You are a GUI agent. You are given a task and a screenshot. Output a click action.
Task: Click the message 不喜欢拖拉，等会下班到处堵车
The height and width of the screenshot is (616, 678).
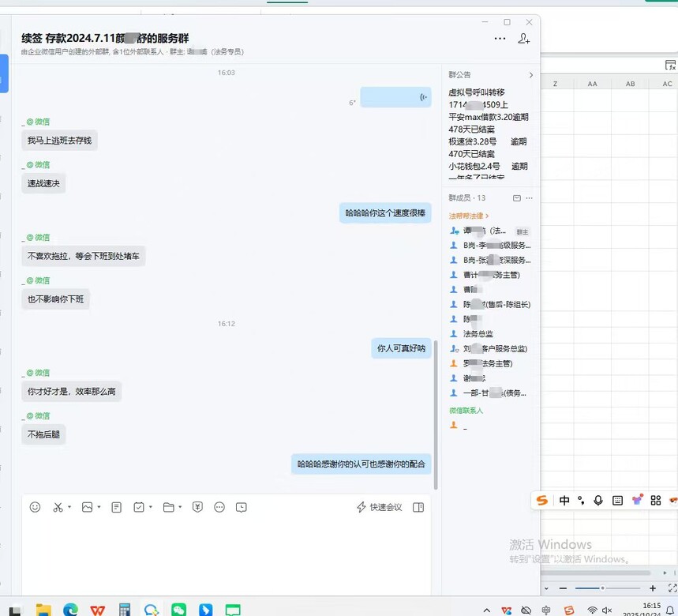(x=84, y=256)
